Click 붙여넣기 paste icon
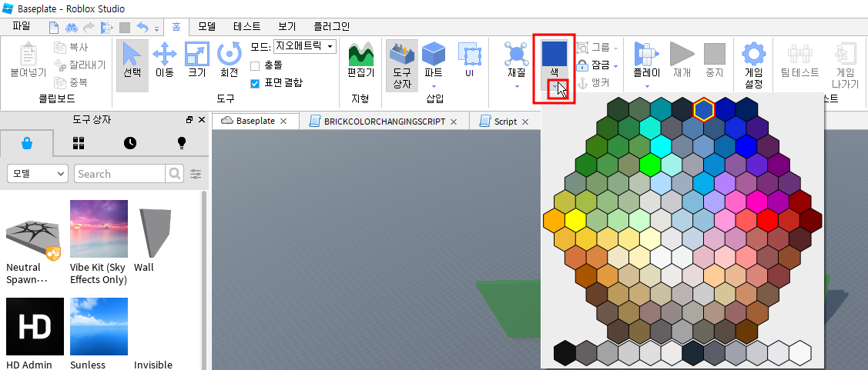The image size is (868, 370). 28,60
